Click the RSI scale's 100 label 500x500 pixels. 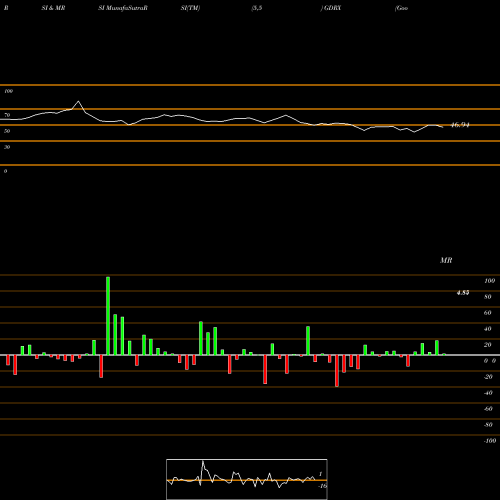pos(8,91)
